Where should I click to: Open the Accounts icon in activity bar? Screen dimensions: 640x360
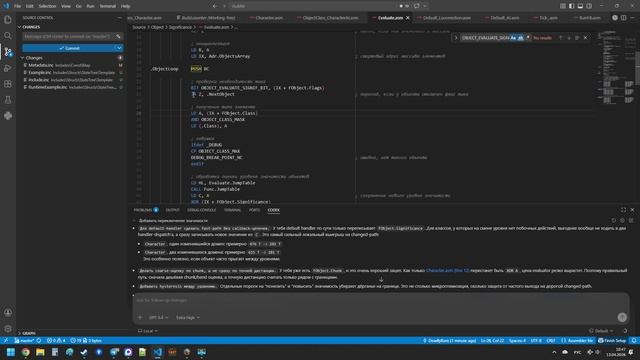8,313
